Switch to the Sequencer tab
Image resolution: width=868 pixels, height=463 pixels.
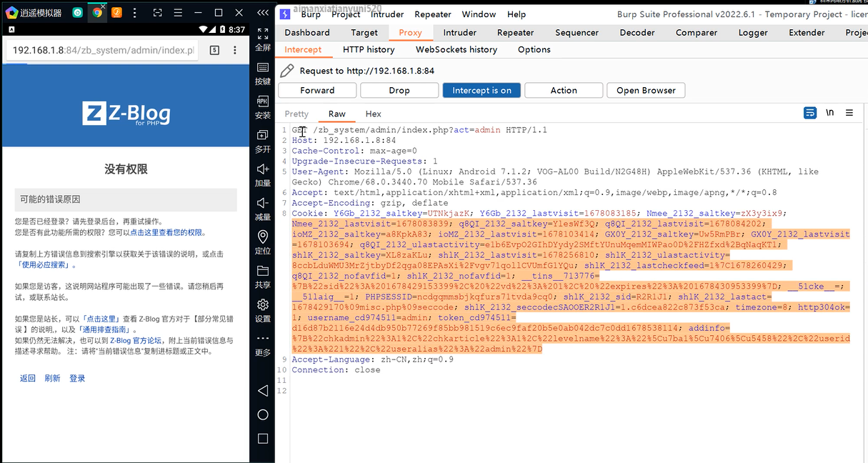pyautogui.click(x=577, y=33)
